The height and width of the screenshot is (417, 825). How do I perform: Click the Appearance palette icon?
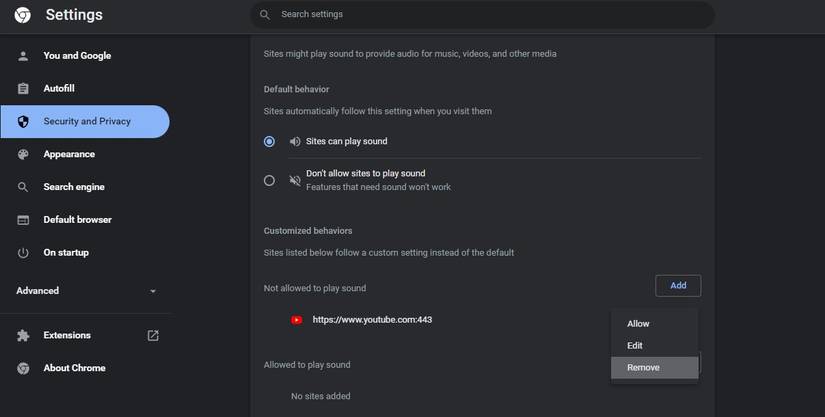click(23, 154)
